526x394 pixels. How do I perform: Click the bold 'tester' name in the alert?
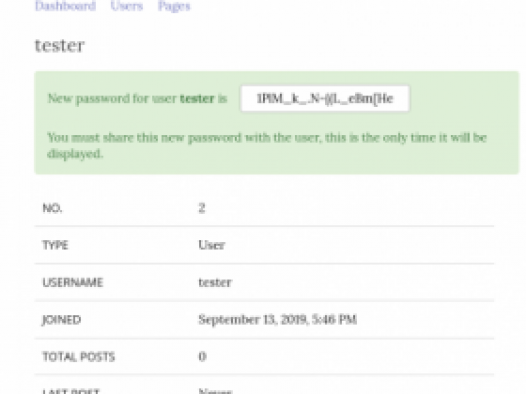(197, 99)
